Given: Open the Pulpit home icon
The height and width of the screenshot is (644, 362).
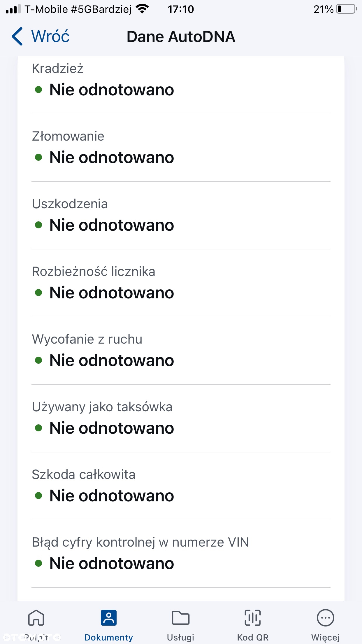Looking at the screenshot, I should click(36, 617).
